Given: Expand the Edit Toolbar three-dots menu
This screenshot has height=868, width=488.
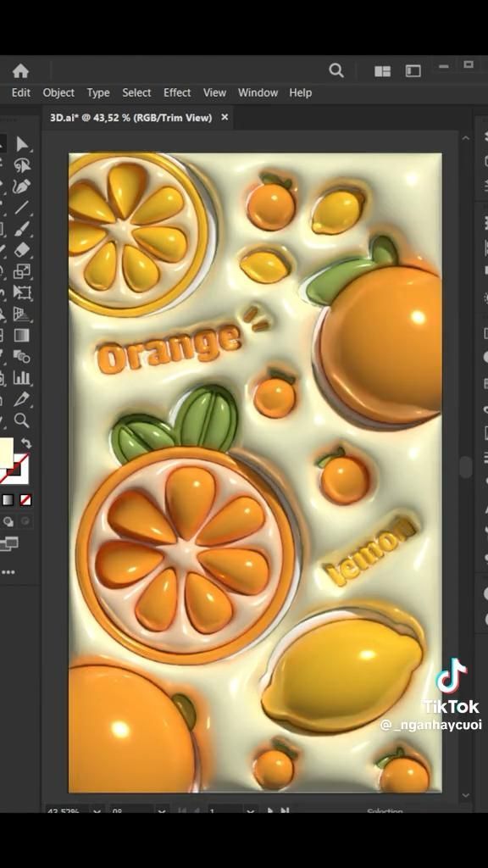Looking at the screenshot, I should (8, 572).
